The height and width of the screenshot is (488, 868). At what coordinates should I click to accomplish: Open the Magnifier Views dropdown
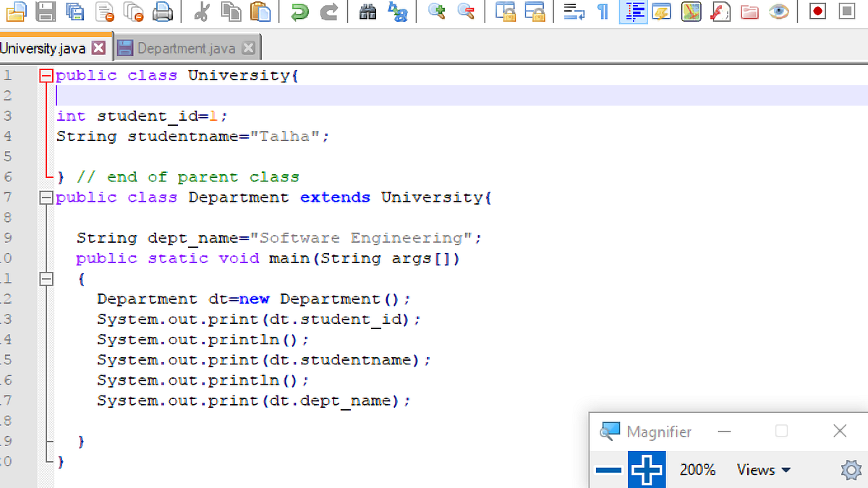click(x=763, y=470)
